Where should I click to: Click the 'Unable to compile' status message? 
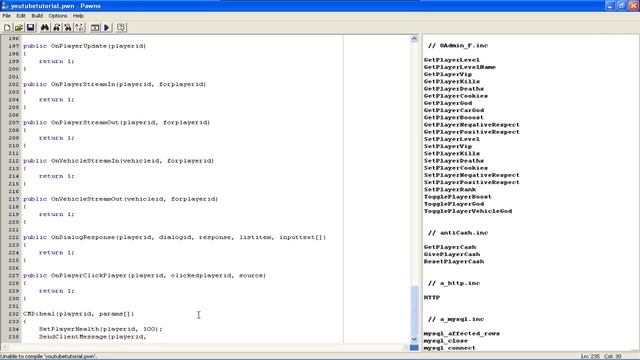tap(48, 356)
